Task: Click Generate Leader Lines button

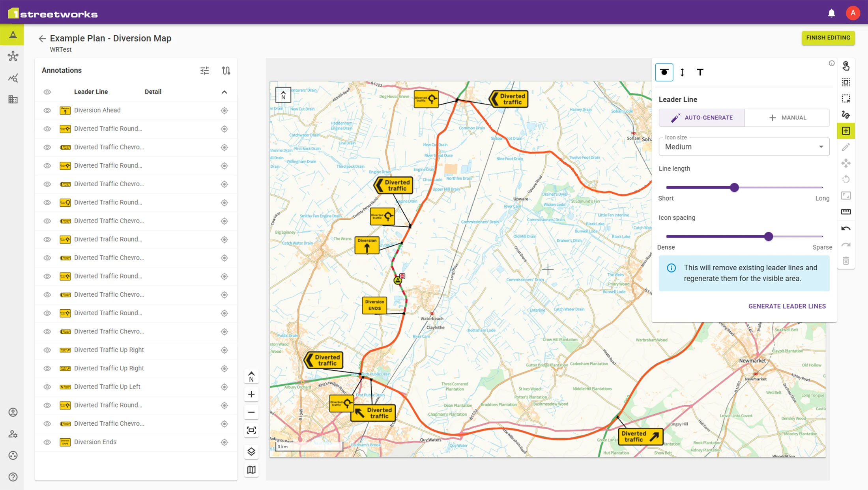Action: (x=787, y=306)
